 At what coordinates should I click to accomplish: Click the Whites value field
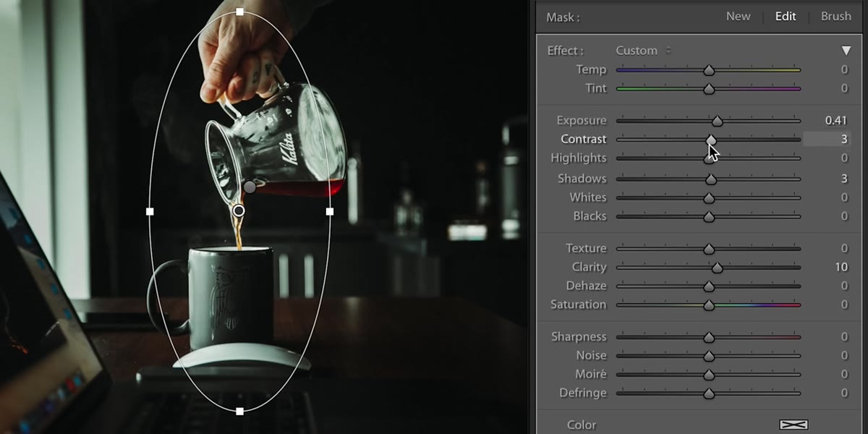click(x=844, y=197)
